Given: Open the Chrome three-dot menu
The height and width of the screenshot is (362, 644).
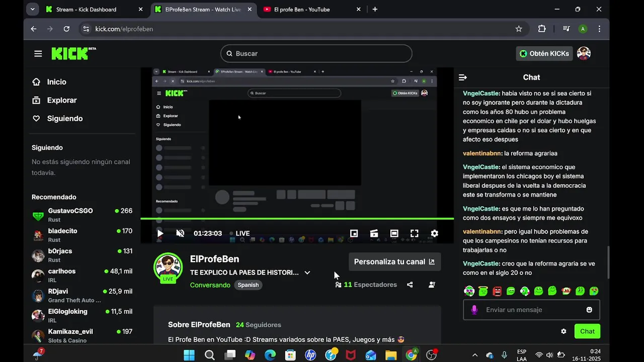Looking at the screenshot, I should click(599, 29).
